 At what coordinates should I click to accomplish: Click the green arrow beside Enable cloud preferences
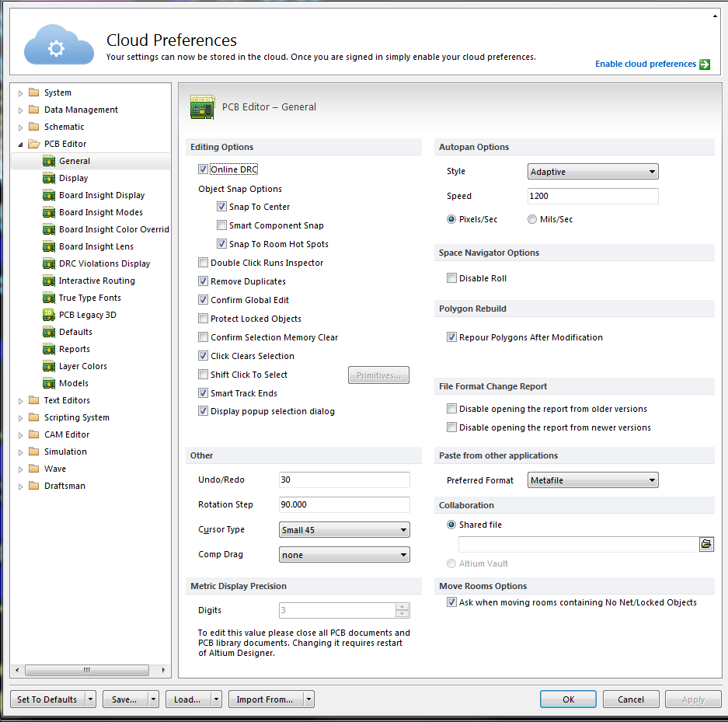coord(705,64)
